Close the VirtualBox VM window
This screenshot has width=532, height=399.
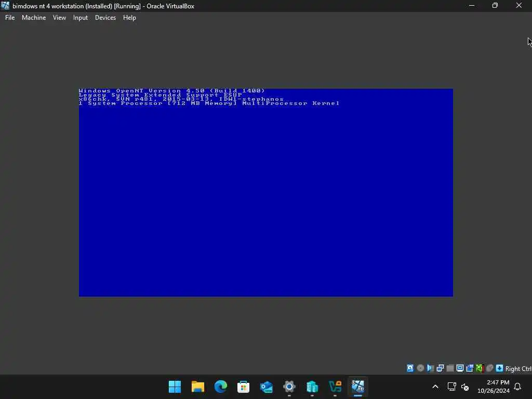point(519,6)
